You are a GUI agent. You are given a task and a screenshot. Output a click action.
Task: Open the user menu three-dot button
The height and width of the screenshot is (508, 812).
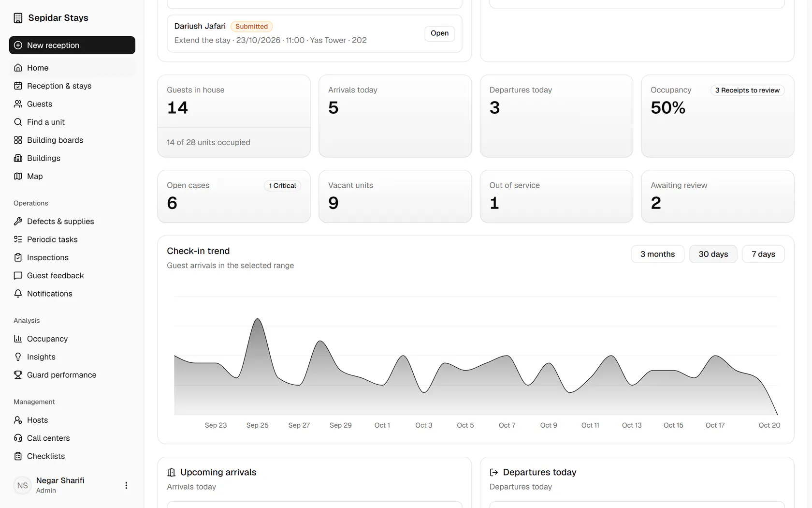pyautogui.click(x=126, y=485)
